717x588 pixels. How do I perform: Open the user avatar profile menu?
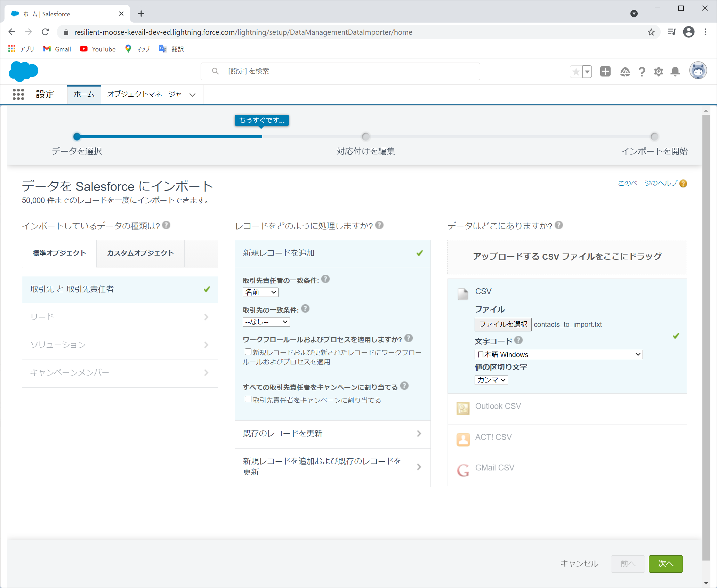coord(698,71)
